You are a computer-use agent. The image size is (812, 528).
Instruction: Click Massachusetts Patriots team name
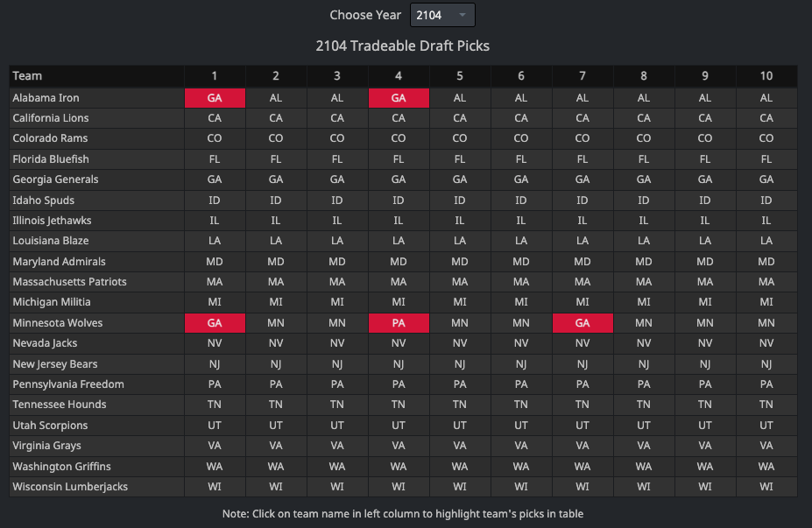pos(69,282)
